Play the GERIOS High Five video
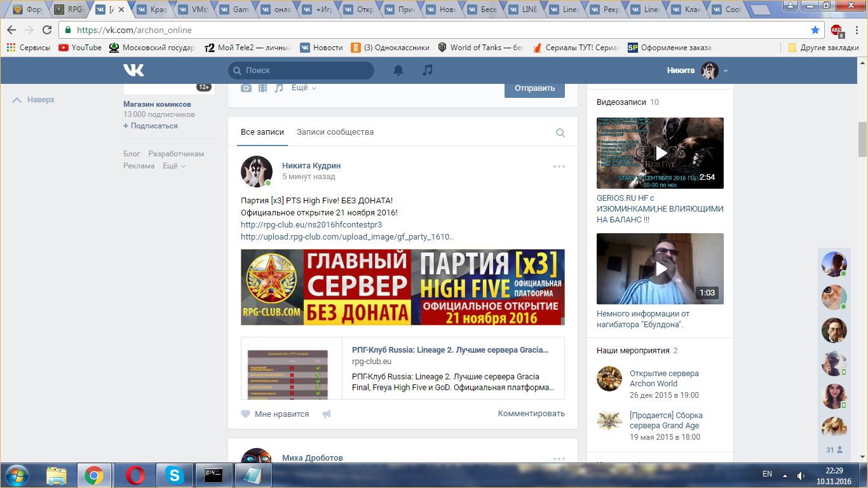The width and height of the screenshot is (868, 488). (660, 153)
